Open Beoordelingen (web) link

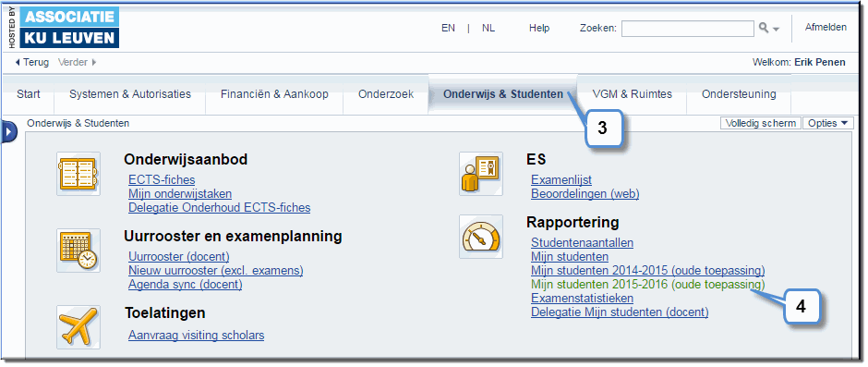coord(585,193)
